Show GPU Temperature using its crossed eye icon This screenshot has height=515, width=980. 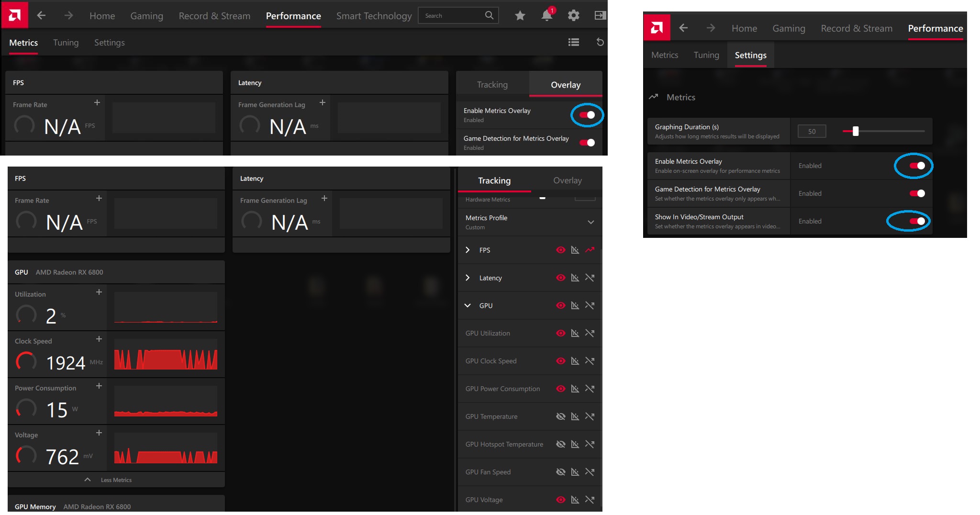(561, 416)
